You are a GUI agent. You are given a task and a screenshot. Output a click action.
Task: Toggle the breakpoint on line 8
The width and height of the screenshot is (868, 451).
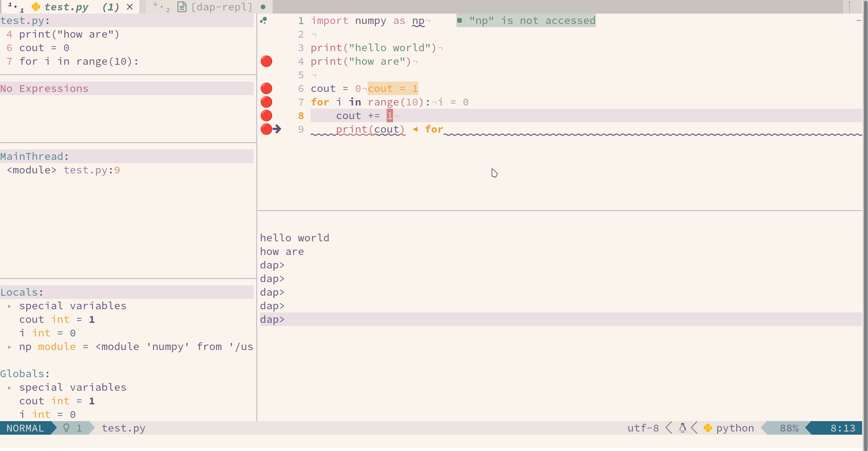(x=266, y=115)
